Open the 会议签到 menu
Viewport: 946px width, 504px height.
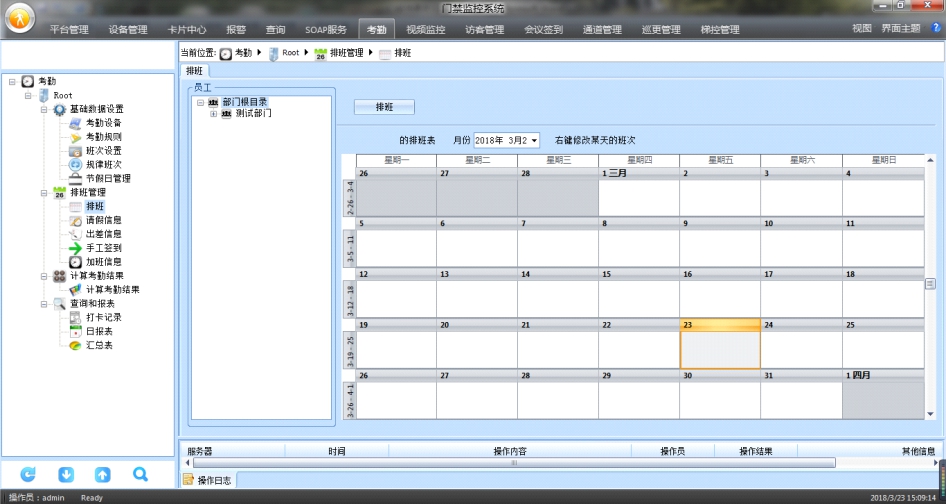click(544, 29)
